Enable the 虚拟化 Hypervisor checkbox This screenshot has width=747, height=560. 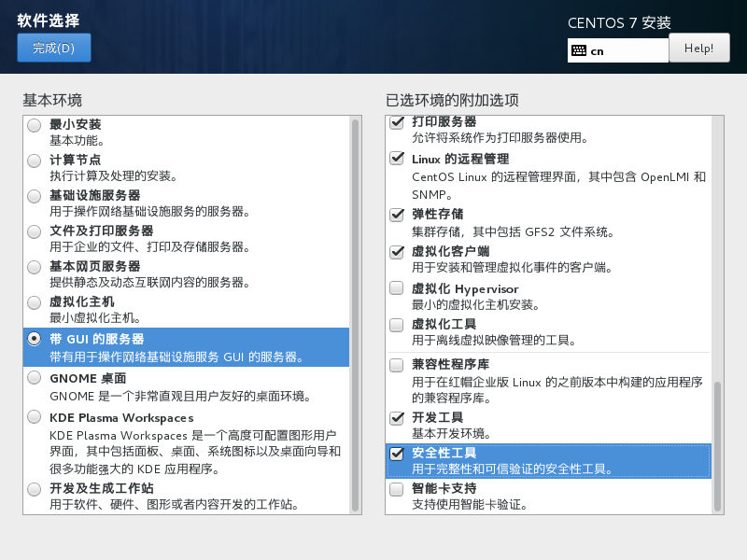(396, 287)
